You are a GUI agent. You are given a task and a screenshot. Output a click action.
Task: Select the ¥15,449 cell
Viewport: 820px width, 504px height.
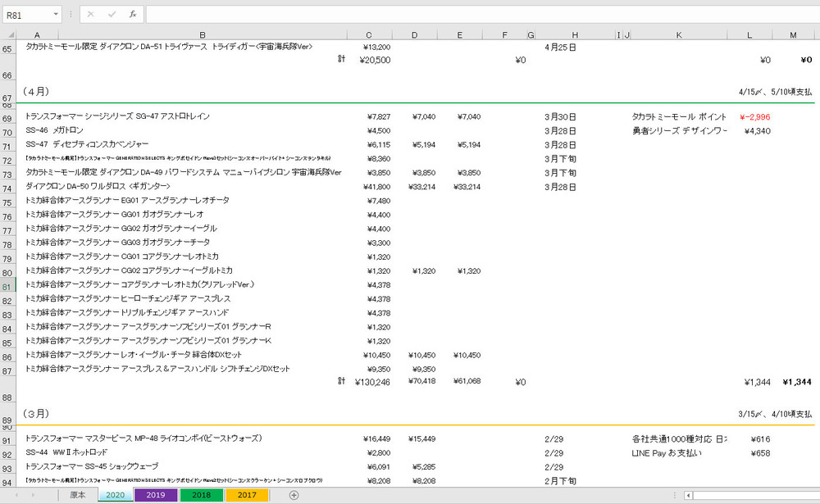tap(421, 438)
